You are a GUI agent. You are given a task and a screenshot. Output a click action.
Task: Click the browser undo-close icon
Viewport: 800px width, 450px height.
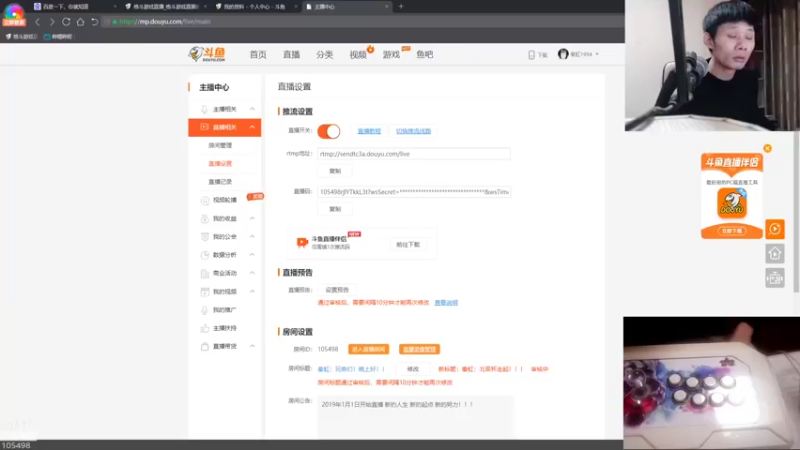pos(94,22)
